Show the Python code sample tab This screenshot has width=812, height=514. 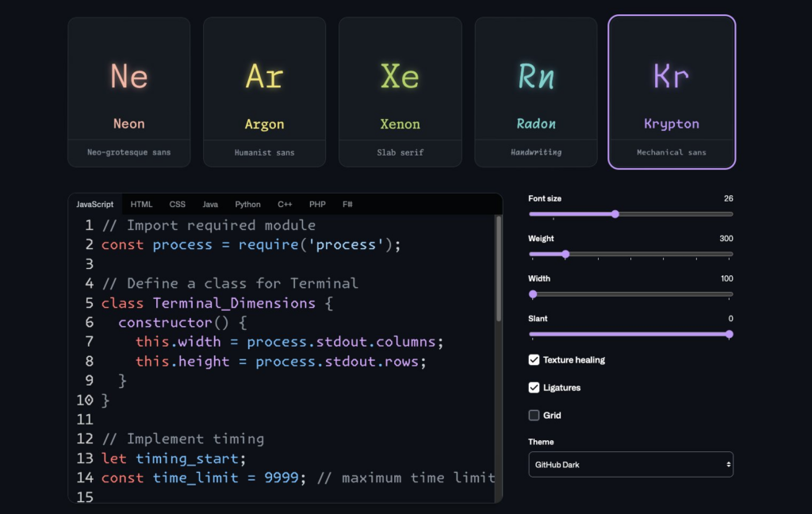point(247,205)
